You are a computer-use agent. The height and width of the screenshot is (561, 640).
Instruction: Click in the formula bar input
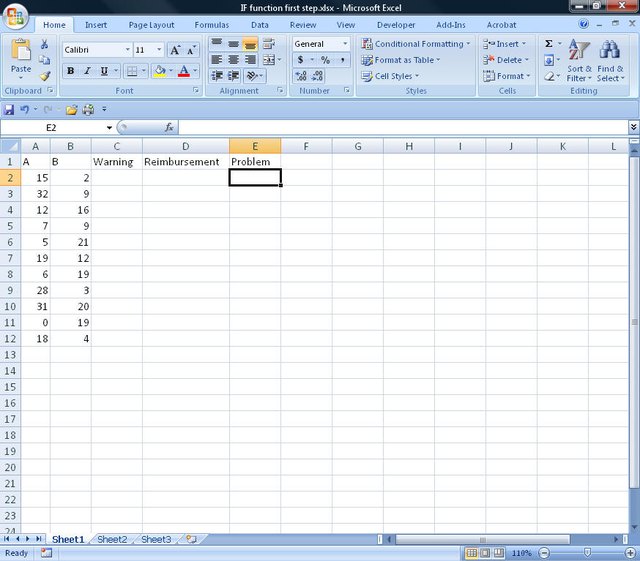click(x=403, y=128)
